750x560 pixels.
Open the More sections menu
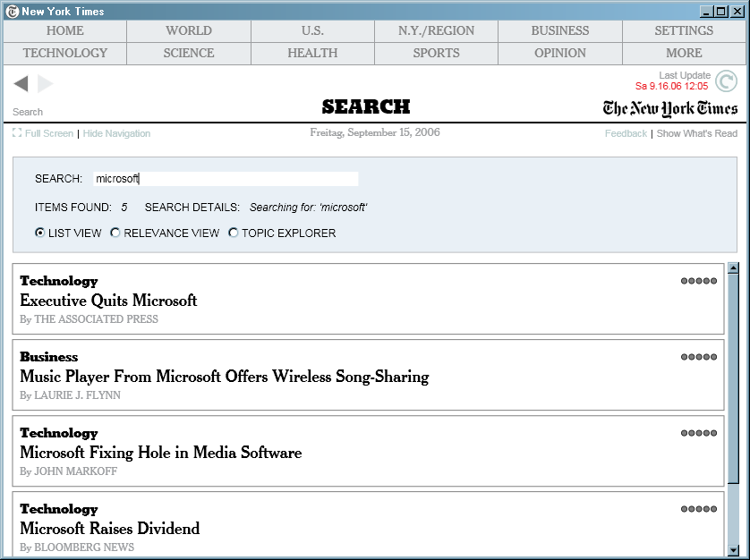[684, 53]
